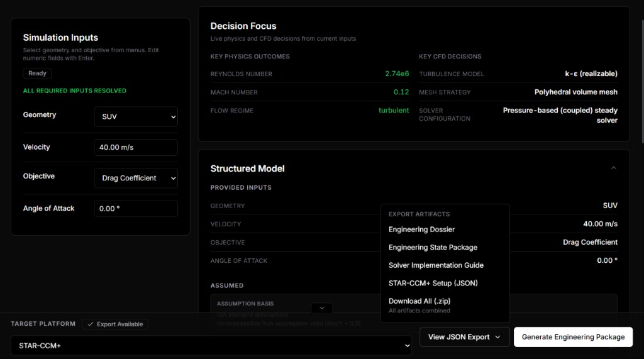Click the Pressure-based (coupled) steady solver text
Viewport: 644px width, 359px height.
[560, 115]
